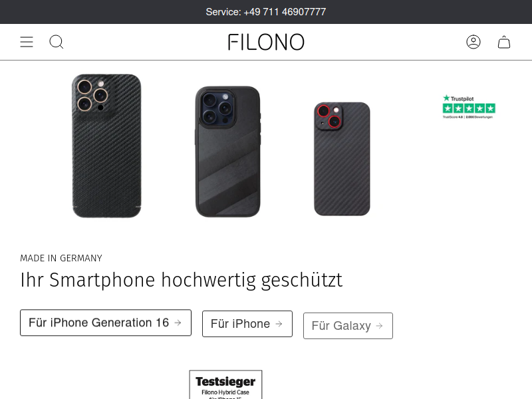
Task: Call the service number +49 711 46907777
Action: coord(265,12)
